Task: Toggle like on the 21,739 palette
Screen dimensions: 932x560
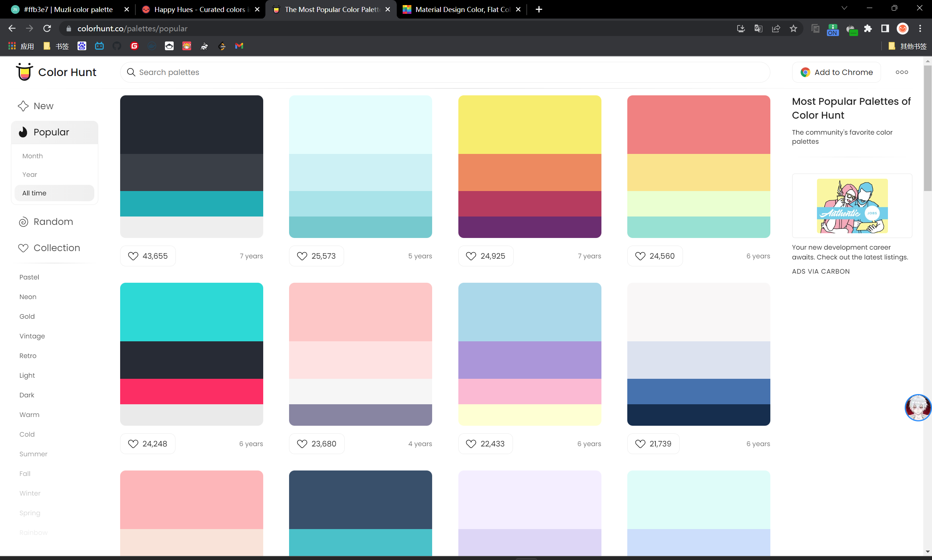Action: point(653,444)
